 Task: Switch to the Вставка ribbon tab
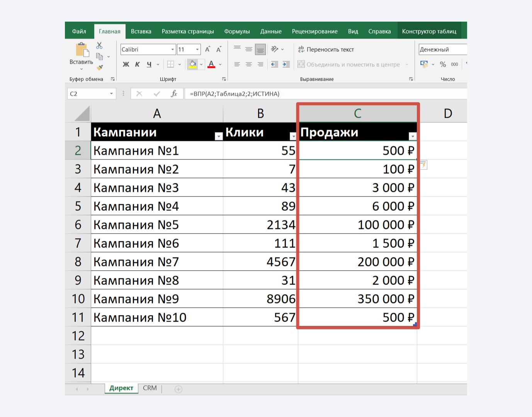tap(141, 31)
